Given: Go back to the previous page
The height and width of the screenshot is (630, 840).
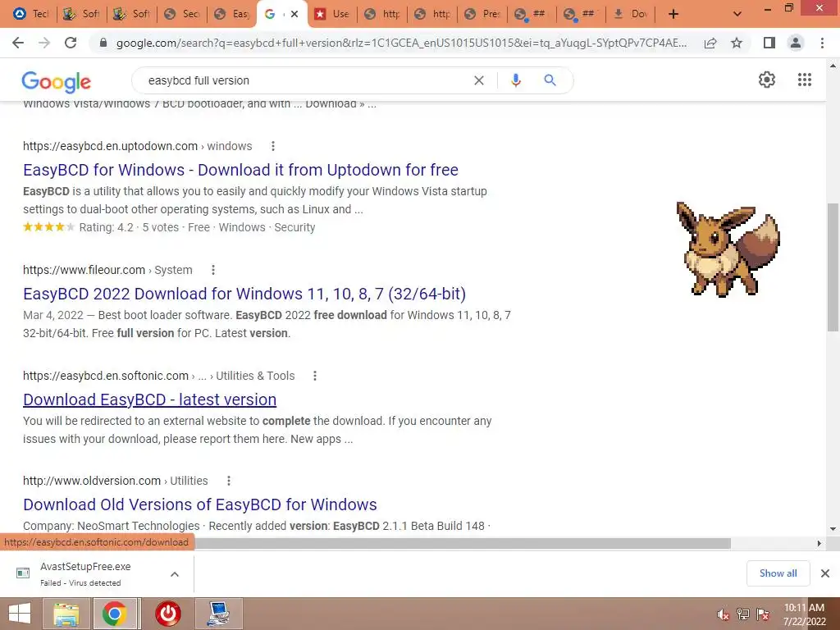Looking at the screenshot, I should [18, 43].
